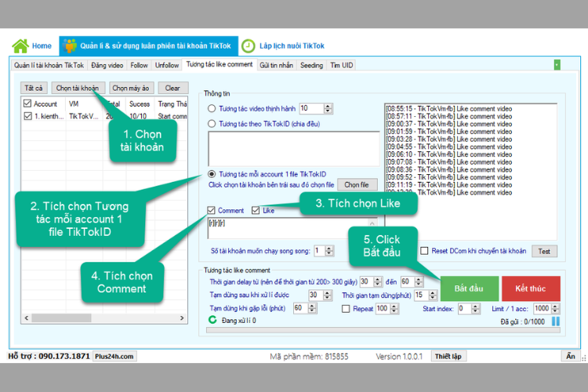Open Lập lịch nuôi TikTok tab
Viewport: 588px width, 392px height.
[283, 46]
